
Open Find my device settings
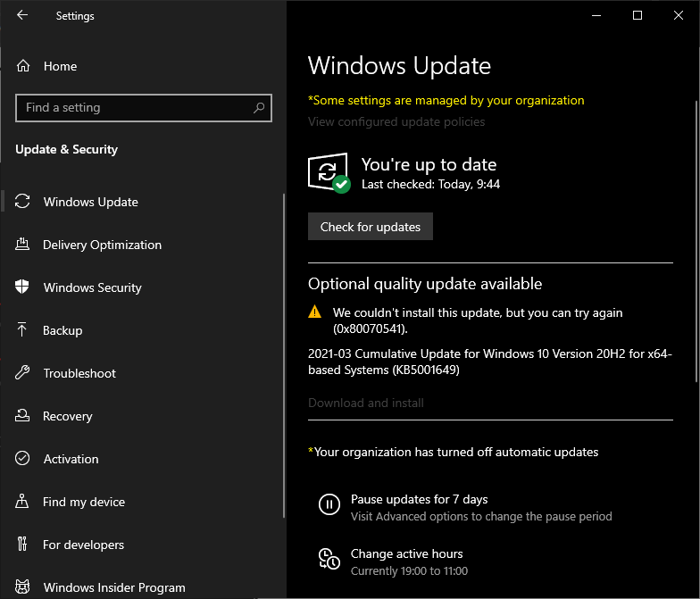click(84, 502)
